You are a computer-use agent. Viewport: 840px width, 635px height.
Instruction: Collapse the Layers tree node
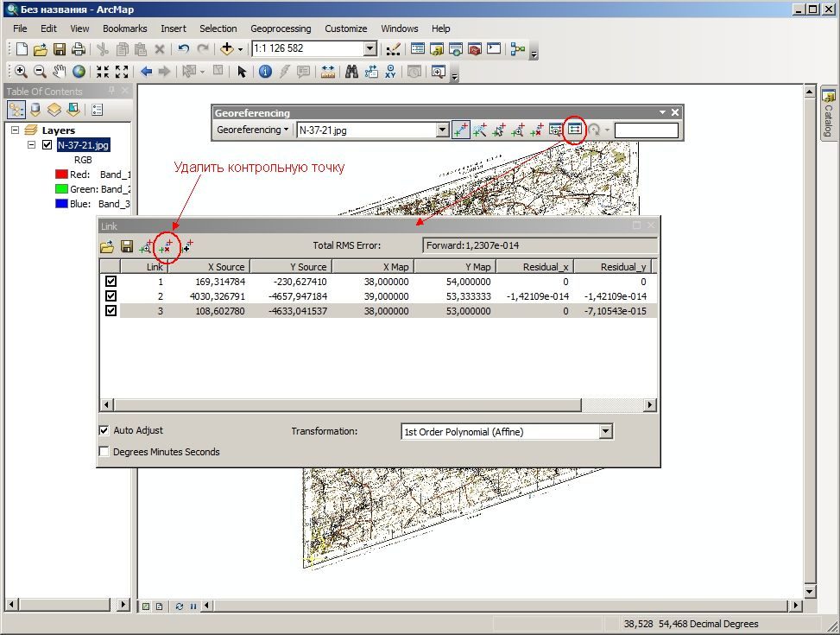(x=15, y=130)
